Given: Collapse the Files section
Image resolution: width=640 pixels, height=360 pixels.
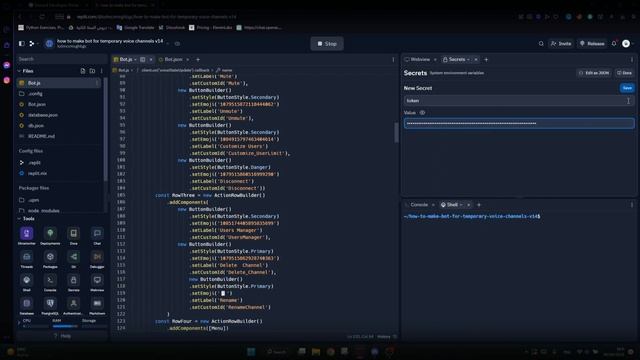Looking at the screenshot, I should click(x=19, y=71).
